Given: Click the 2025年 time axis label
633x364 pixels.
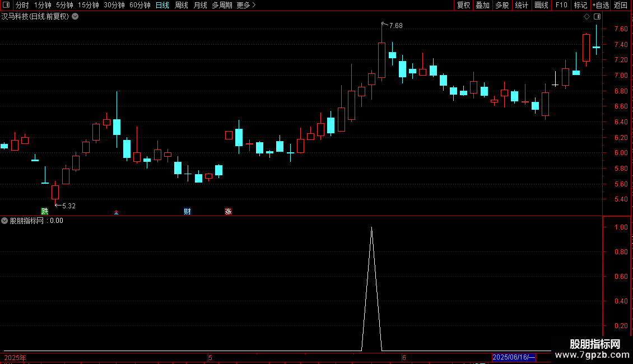Looking at the screenshot, I should [15, 357].
